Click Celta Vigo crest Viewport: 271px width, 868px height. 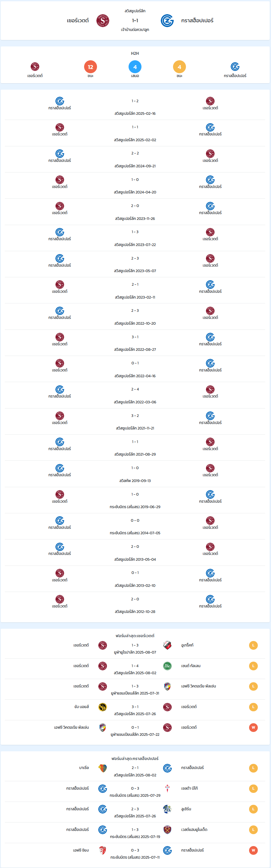click(x=167, y=788)
